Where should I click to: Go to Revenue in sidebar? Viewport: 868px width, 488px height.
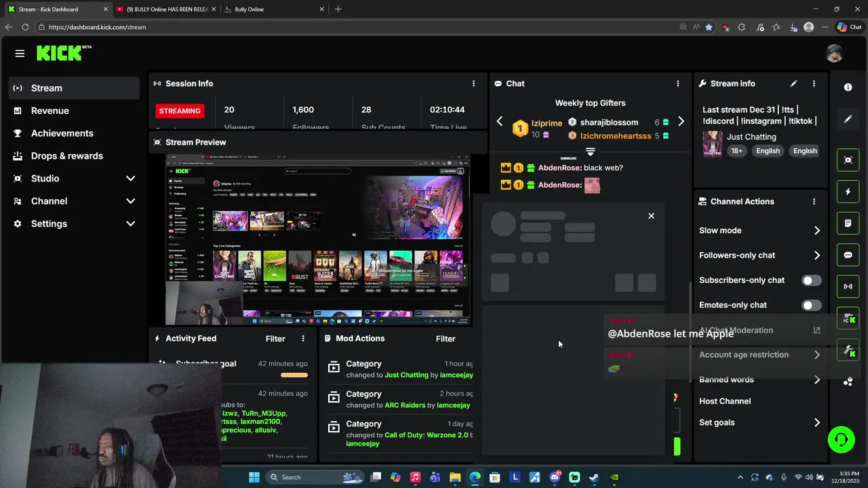[x=75, y=110]
